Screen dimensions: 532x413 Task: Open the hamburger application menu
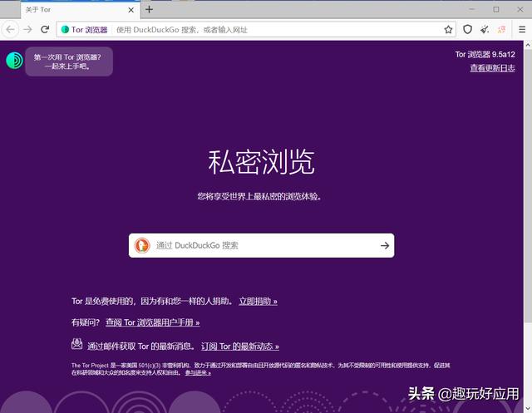[522, 30]
